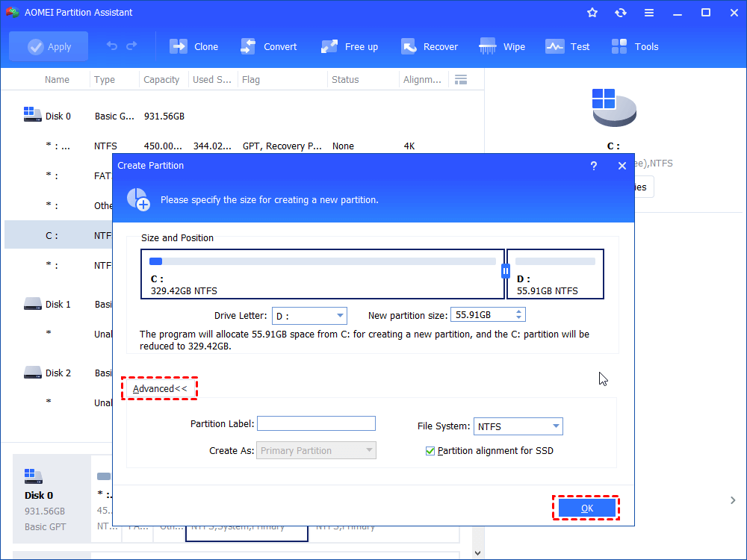Click the favorites star icon
747x560 pixels.
592,13
